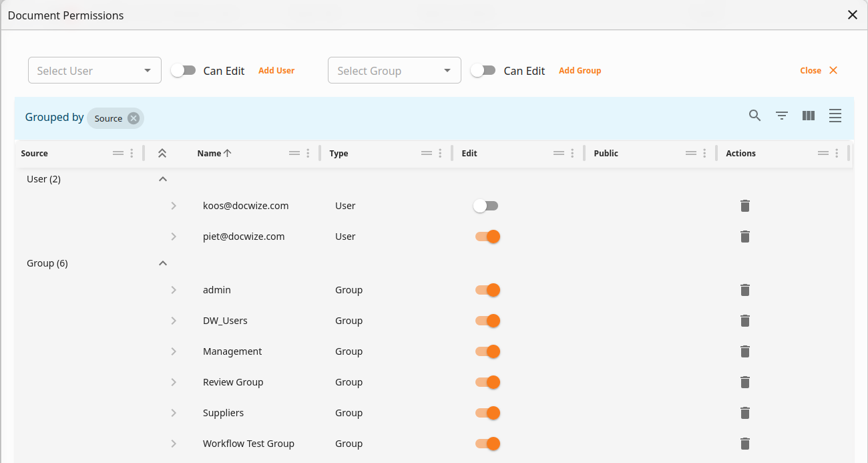Disable Edit for the admin group
Image resolution: width=868 pixels, height=463 pixels.
(487, 290)
